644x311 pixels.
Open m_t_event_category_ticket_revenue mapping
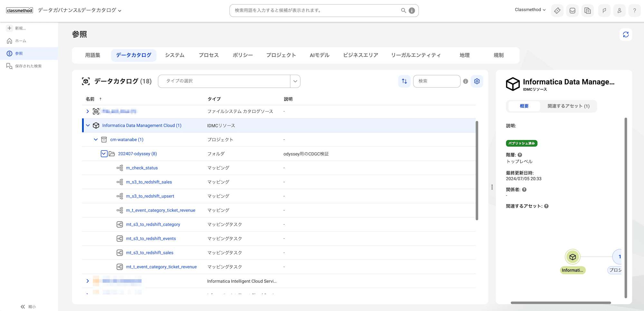point(161,210)
